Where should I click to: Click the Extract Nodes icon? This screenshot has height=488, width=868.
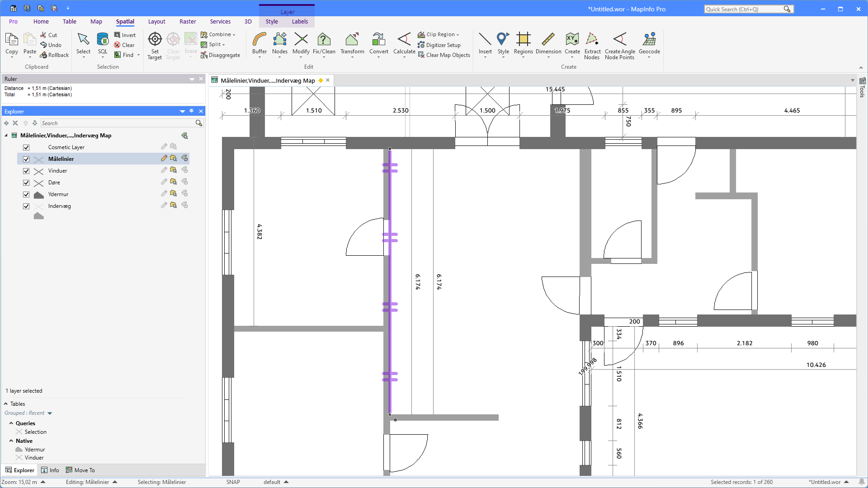(592, 40)
